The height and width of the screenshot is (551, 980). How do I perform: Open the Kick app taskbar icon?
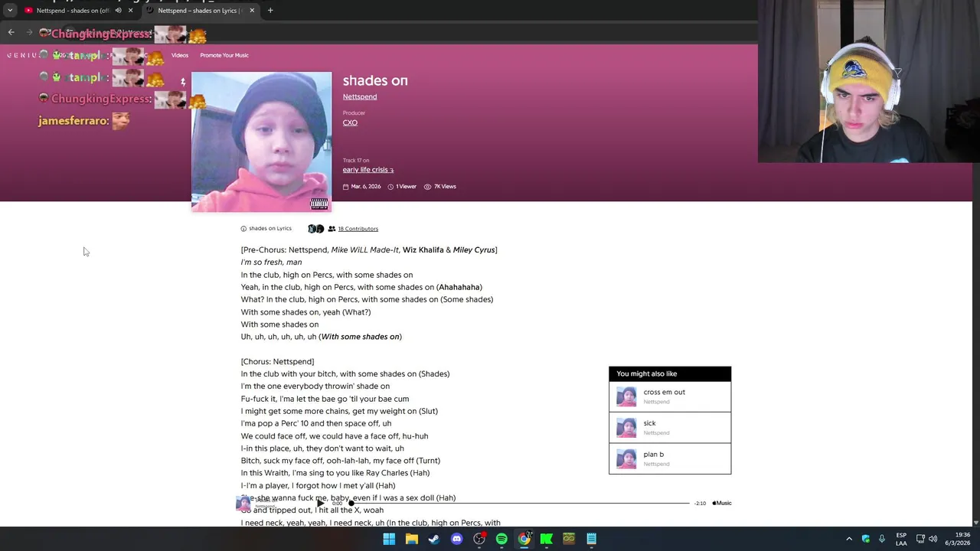(547, 539)
